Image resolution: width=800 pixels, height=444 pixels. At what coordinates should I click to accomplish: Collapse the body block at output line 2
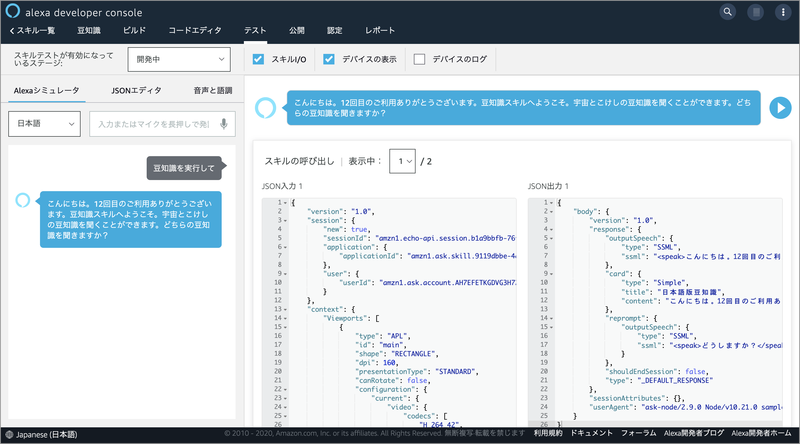[x=552, y=212]
